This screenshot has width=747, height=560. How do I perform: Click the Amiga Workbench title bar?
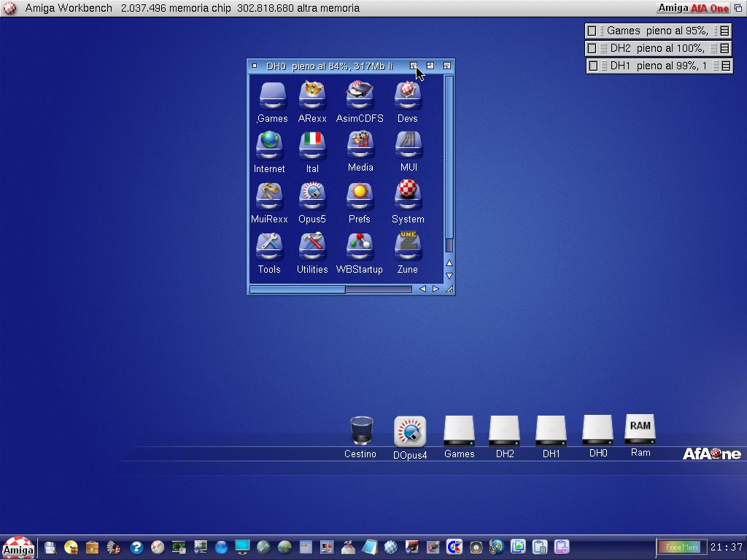pos(328,8)
